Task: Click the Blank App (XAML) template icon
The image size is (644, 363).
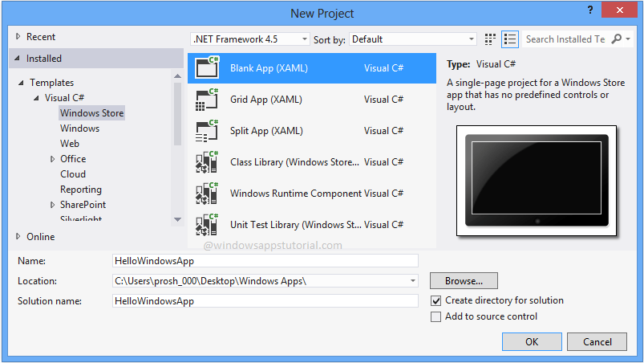Action: click(208, 68)
